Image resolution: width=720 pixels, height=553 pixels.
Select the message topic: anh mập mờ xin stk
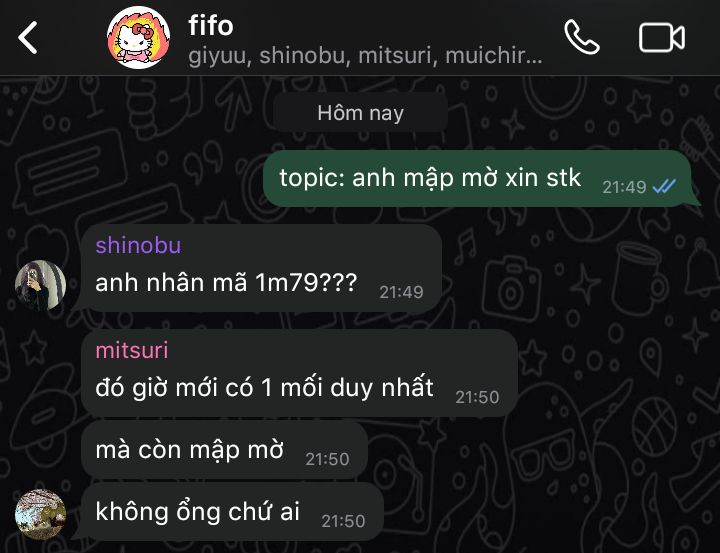tap(477, 178)
